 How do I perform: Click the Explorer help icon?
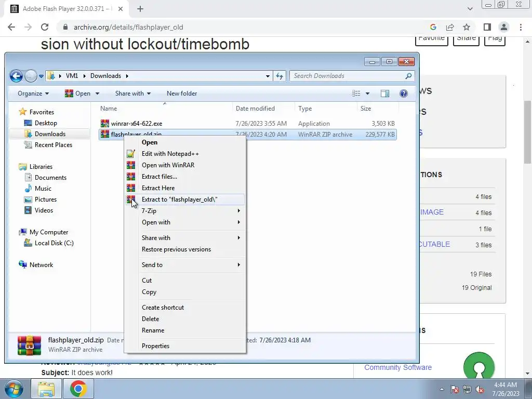click(x=403, y=94)
